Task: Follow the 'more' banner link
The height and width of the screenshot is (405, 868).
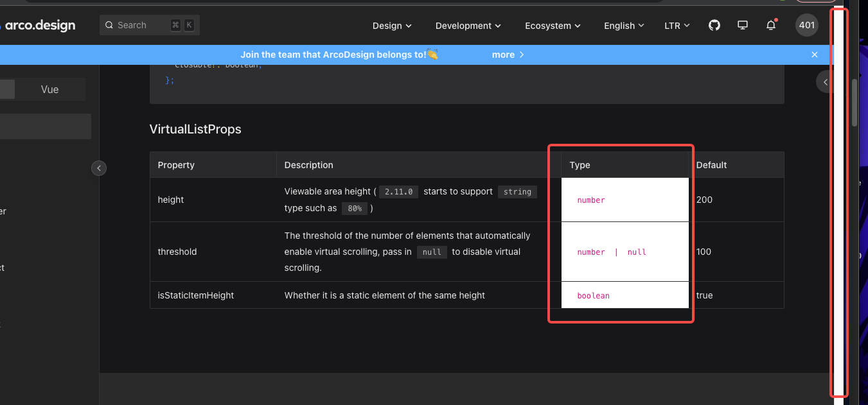Action: [503, 55]
